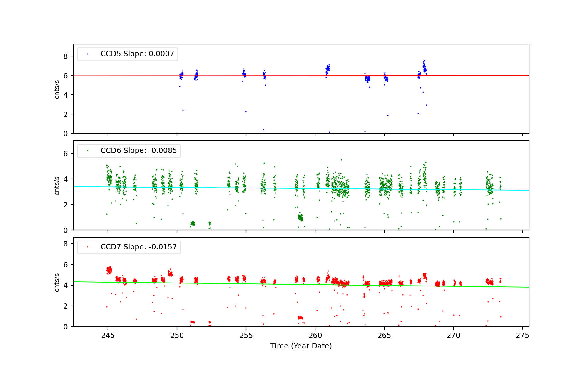Click the 250 tick label on the x-axis

(177, 336)
